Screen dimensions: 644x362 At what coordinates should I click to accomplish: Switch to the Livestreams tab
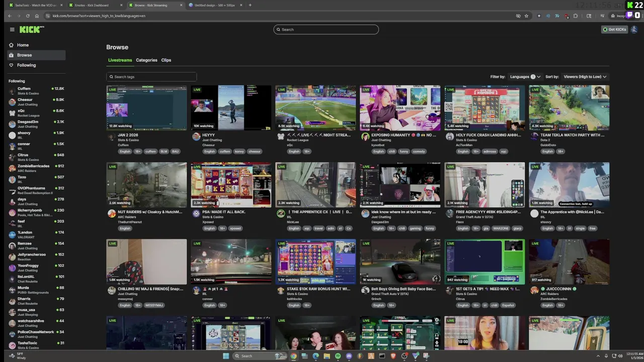(120, 60)
